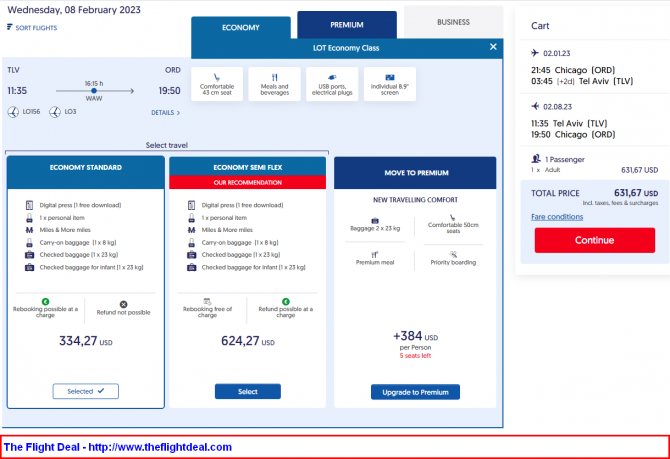Click the Move to Premium header
The image size is (670, 459).
tap(415, 173)
